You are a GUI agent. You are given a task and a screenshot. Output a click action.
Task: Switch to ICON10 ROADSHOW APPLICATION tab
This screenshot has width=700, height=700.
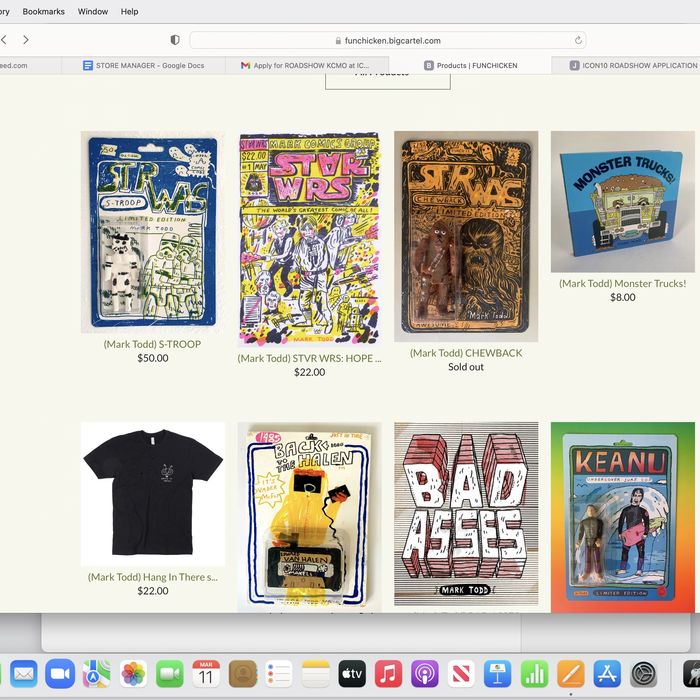click(x=632, y=65)
